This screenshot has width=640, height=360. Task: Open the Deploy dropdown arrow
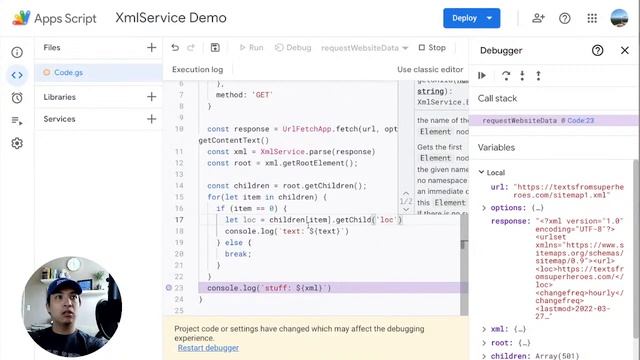[489, 18]
